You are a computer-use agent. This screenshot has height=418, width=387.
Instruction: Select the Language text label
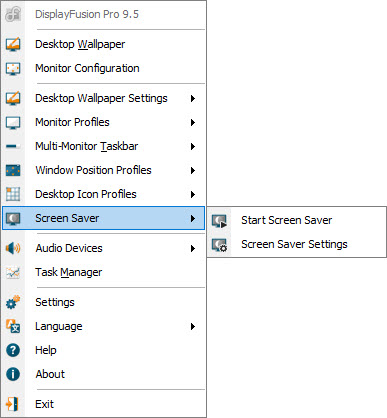59,326
